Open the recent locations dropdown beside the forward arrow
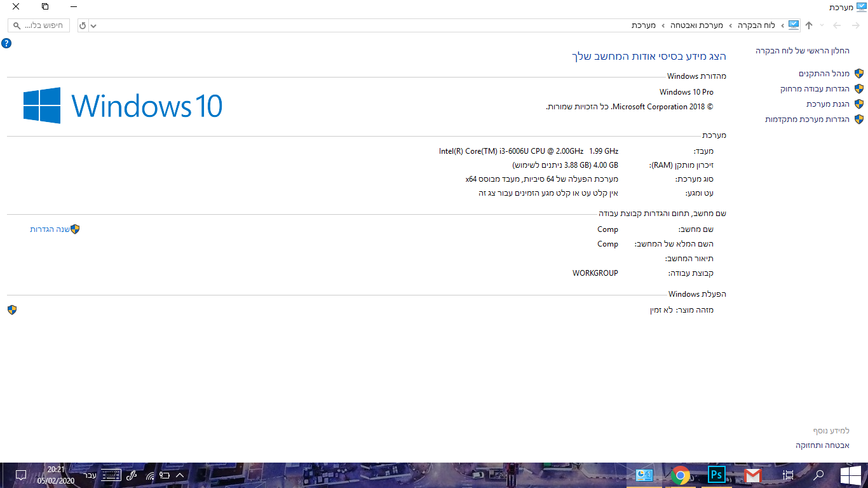Image resolution: width=868 pixels, height=488 pixels. click(x=822, y=25)
